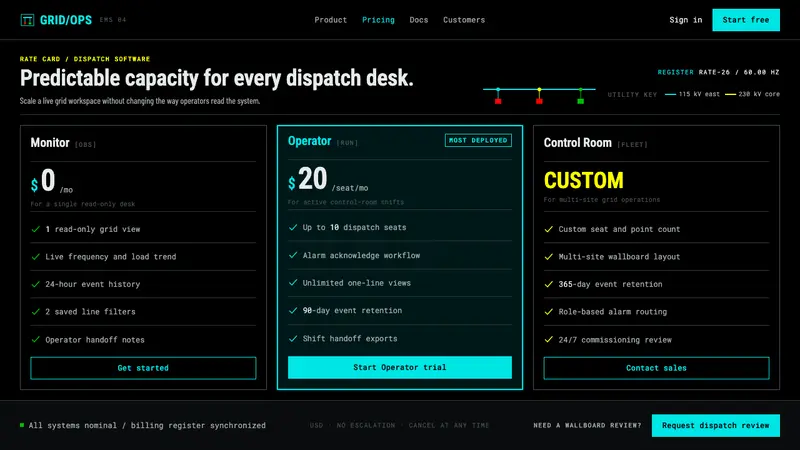The image size is (800, 450).
Task: Click the All systems nominal status text
Action: 147,426
